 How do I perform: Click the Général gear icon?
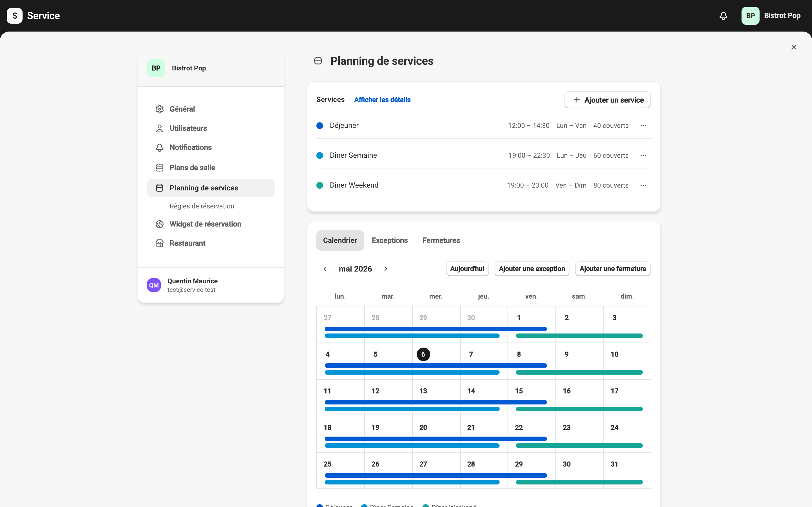[159, 109]
